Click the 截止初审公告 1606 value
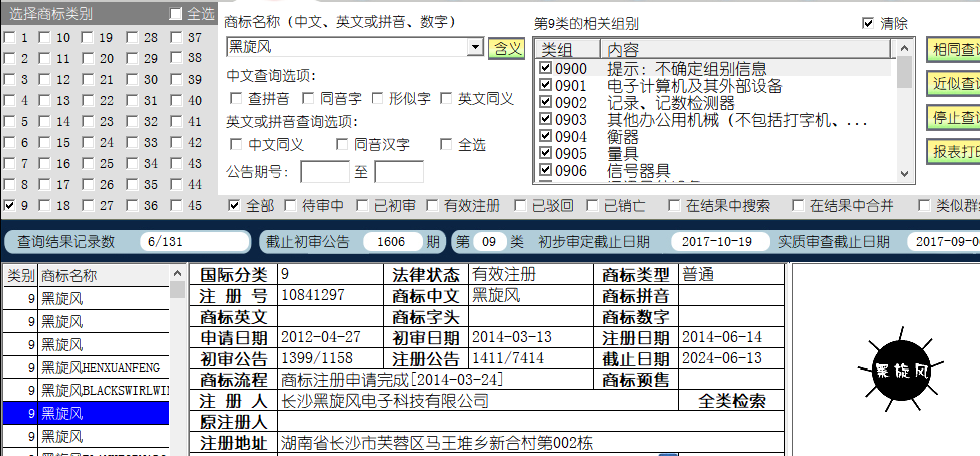Screen dimensions: 980x456 (391, 242)
